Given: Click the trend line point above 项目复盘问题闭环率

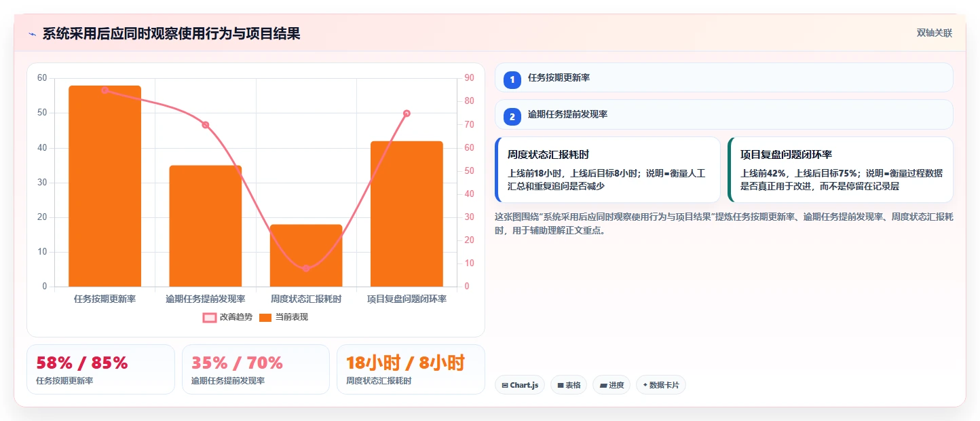Looking at the screenshot, I should point(407,113).
